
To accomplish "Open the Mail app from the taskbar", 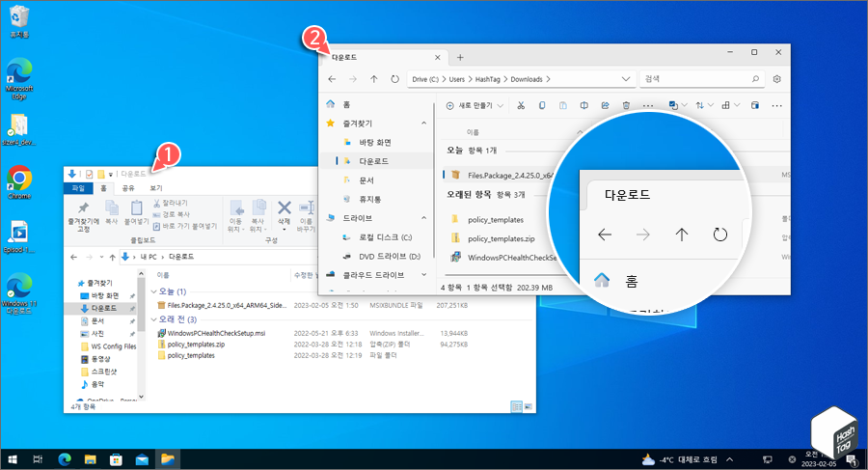I will click(142, 459).
